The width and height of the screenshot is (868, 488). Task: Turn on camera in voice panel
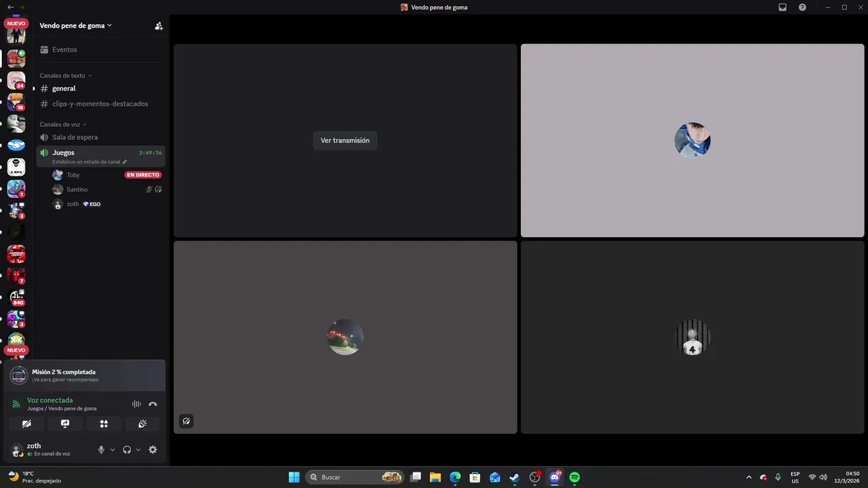click(x=26, y=424)
